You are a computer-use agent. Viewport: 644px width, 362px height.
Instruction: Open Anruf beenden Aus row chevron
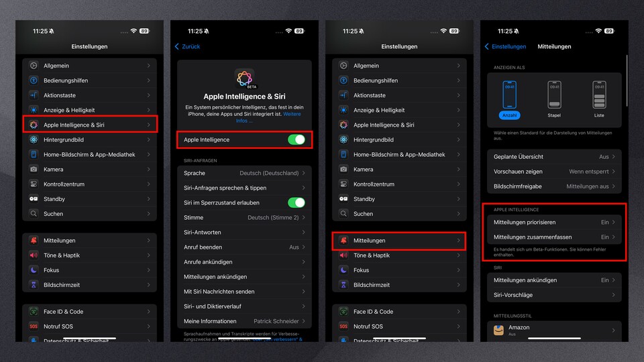pos(303,247)
